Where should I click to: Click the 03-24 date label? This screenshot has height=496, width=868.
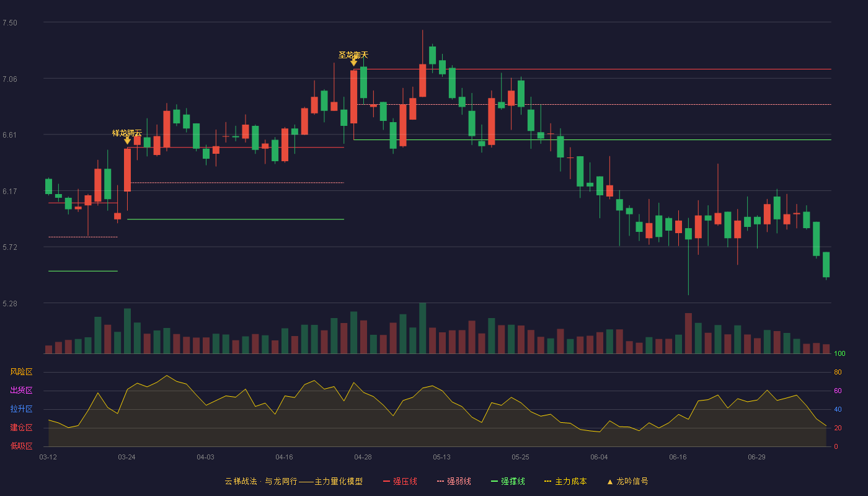click(x=126, y=457)
